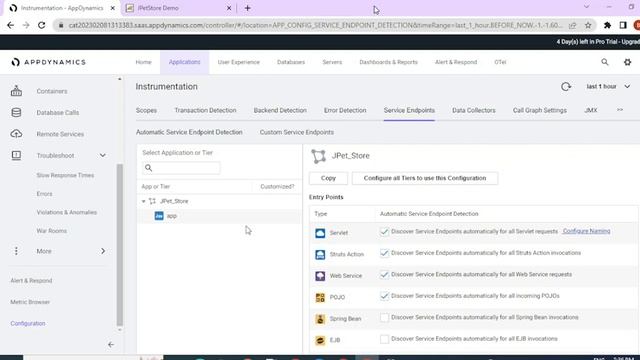The image size is (640, 360).
Task: Click the Database Calls sidebar icon
Action: [16, 113]
